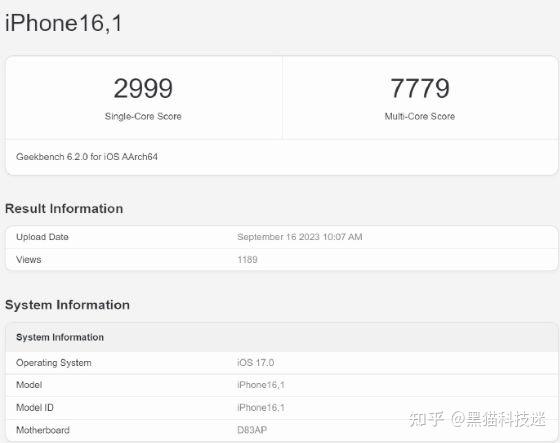The width and height of the screenshot is (560, 443).
Task: Click the Motherboard row label
Action: click(43, 430)
